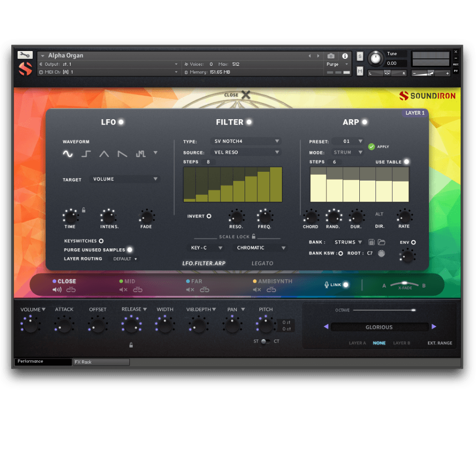The height and width of the screenshot is (476, 476).
Task: Open the filter SOURCE dropdown VEL RESO
Action: tap(246, 152)
